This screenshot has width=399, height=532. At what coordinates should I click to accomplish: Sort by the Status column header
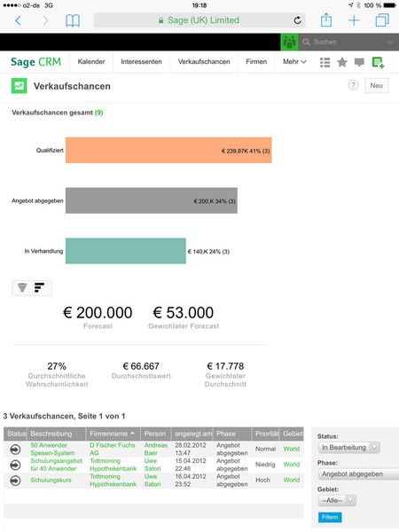16,434
